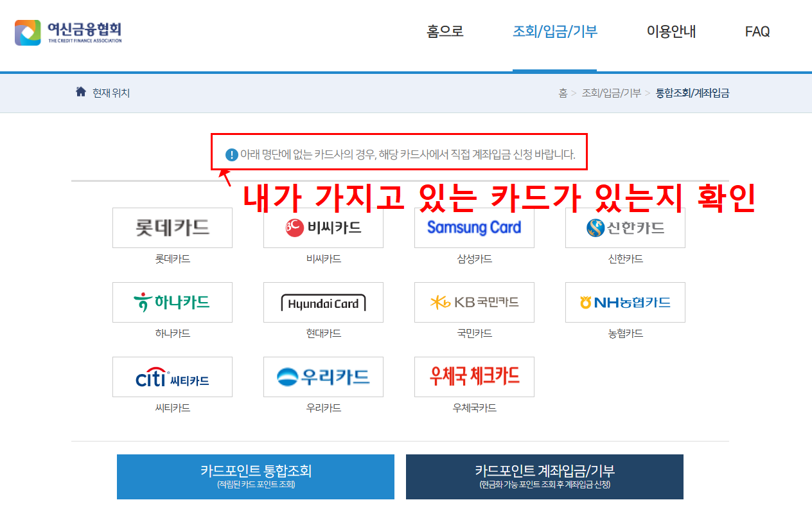Click the 비씨카드 text label
Image resolution: width=812 pixels, height=527 pixels.
[323, 259]
